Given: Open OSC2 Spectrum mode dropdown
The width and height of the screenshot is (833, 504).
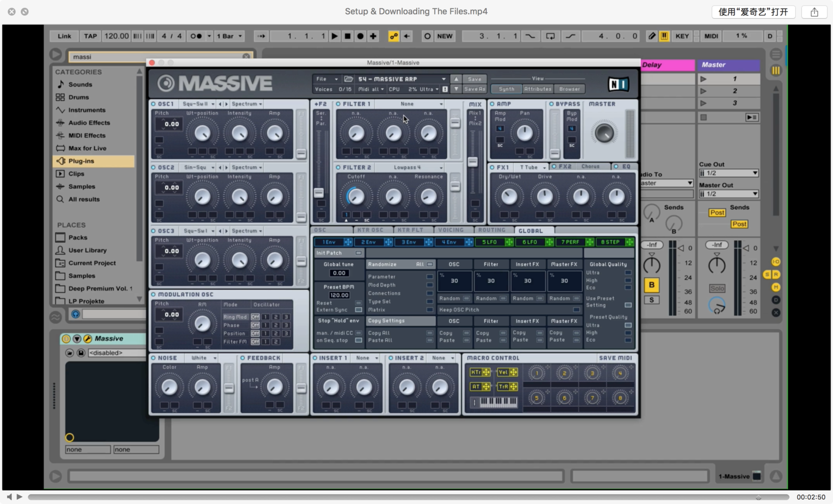Looking at the screenshot, I should click(x=247, y=167).
